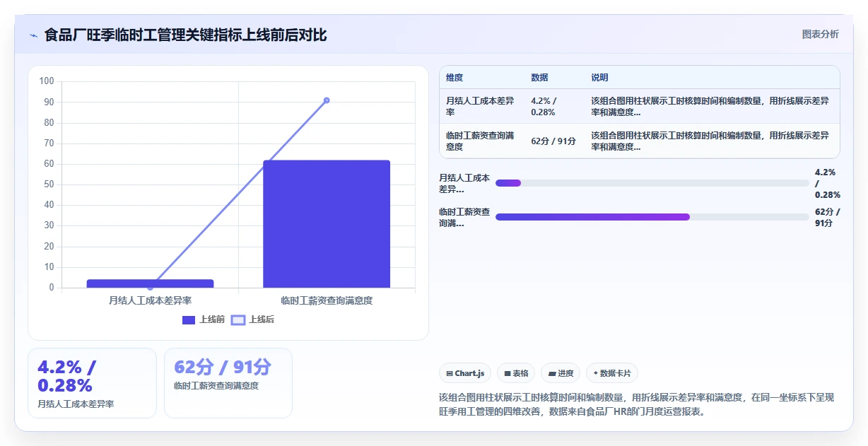This screenshot has width=868, height=446.
Task: Click the 临时工薪资查询满… progress bar
Action: point(652,217)
